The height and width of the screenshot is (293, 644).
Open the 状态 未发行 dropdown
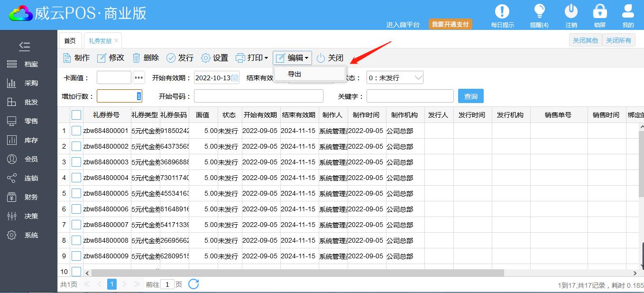pos(395,78)
